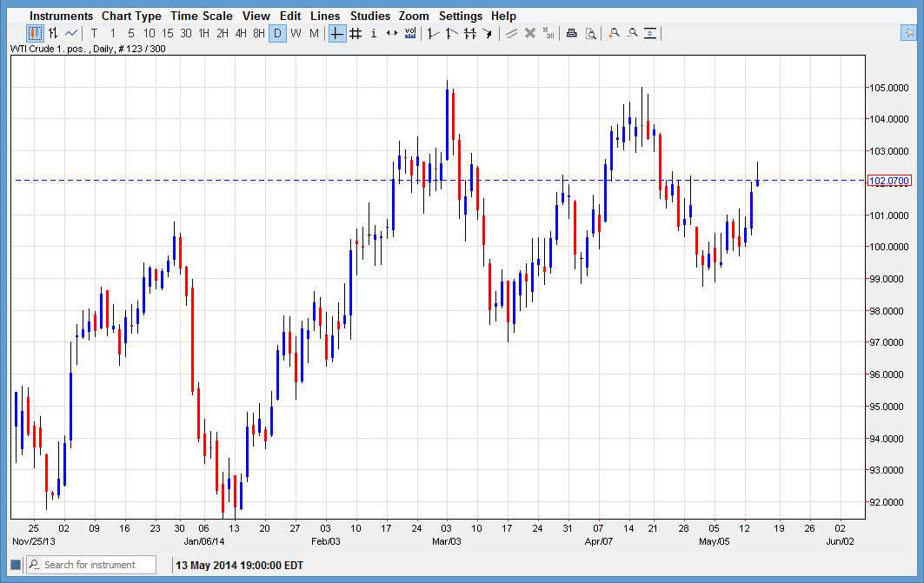
Task: Expand the Chart Type menu
Action: (x=131, y=16)
